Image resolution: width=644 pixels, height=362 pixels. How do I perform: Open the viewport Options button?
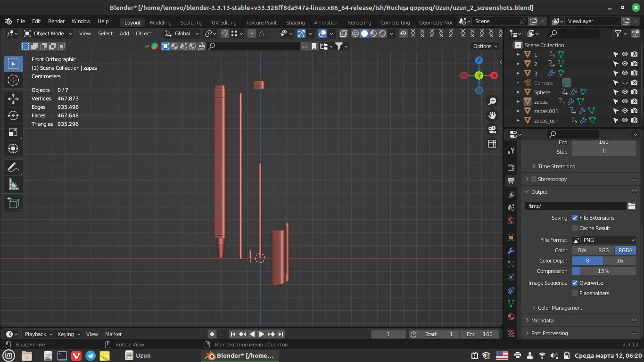485,46
